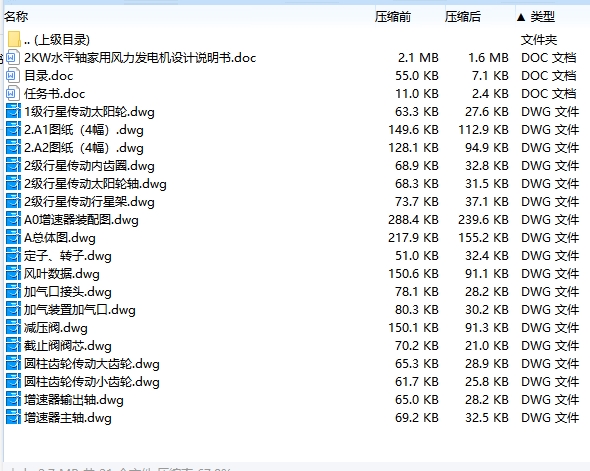This screenshot has height=471, width=590.
Task: Click the 风叶数据.dwg file icon
Action: pos(14,274)
